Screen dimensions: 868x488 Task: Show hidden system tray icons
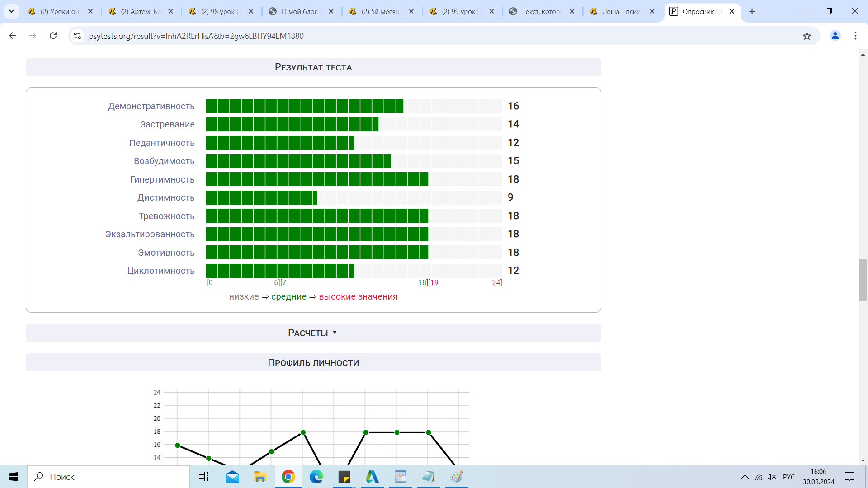click(x=745, y=477)
